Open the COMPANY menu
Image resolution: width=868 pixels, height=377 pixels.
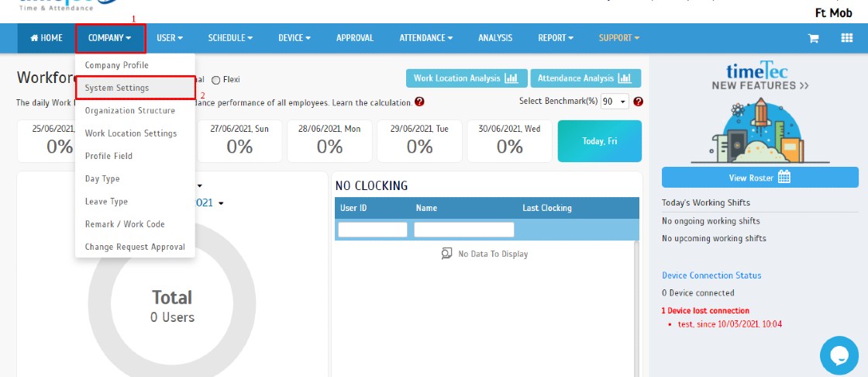tap(110, 38)
